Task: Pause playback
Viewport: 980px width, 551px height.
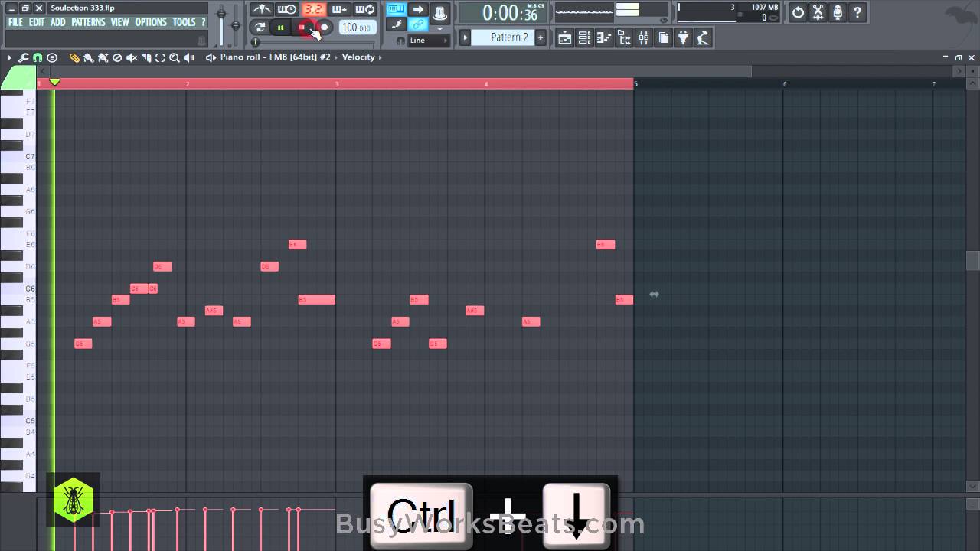Action: 281,28
